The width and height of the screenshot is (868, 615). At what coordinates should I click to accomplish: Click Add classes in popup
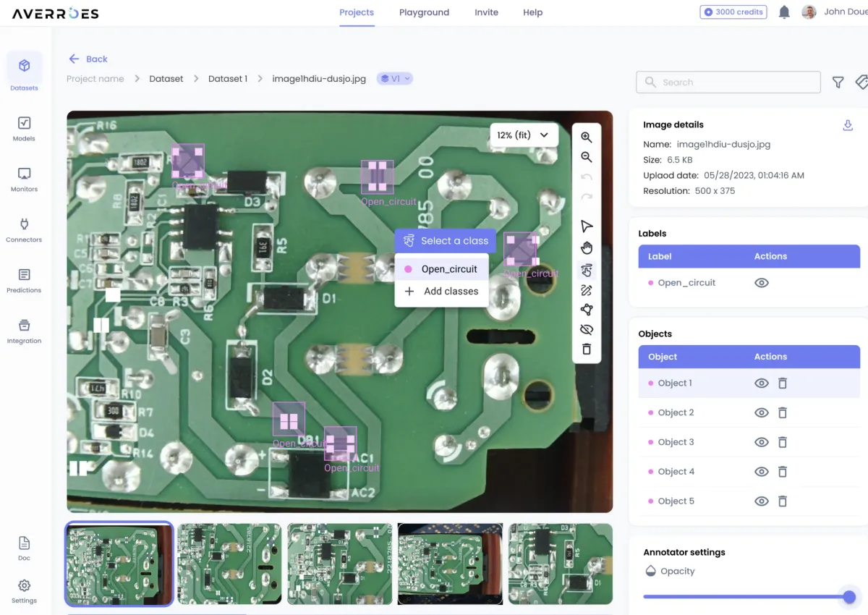click(451, 291)
